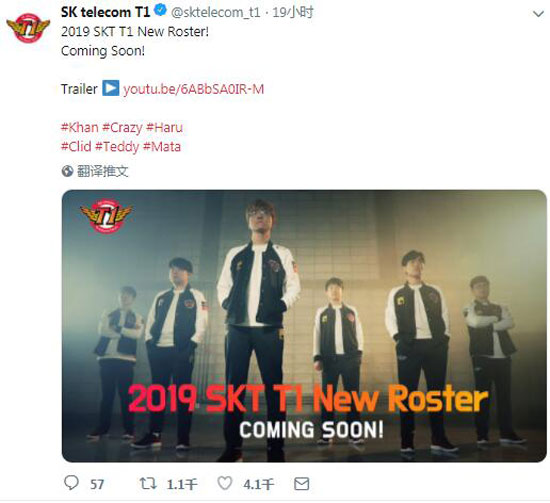Open the #Crazy hashtag

[122, 128]
